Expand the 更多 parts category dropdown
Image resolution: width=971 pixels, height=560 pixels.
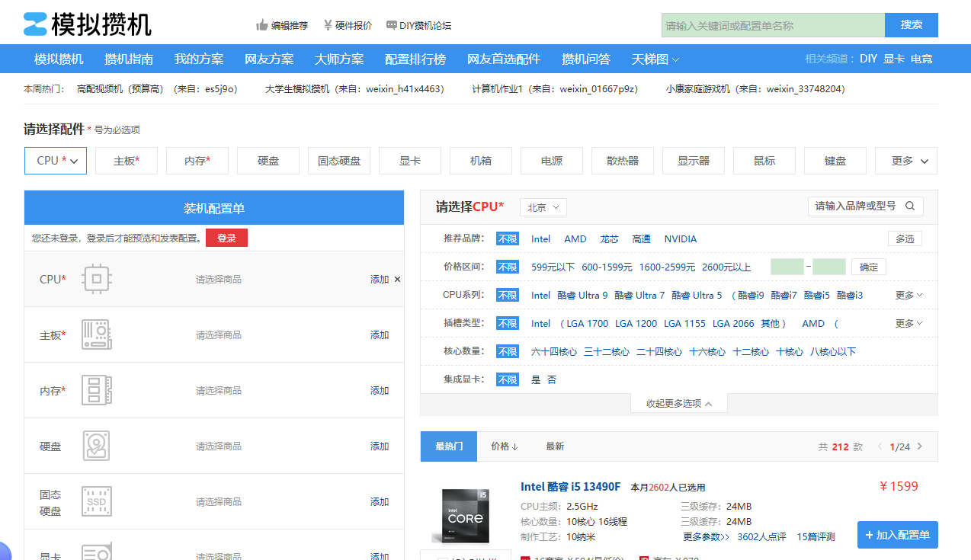pos(905,161)
